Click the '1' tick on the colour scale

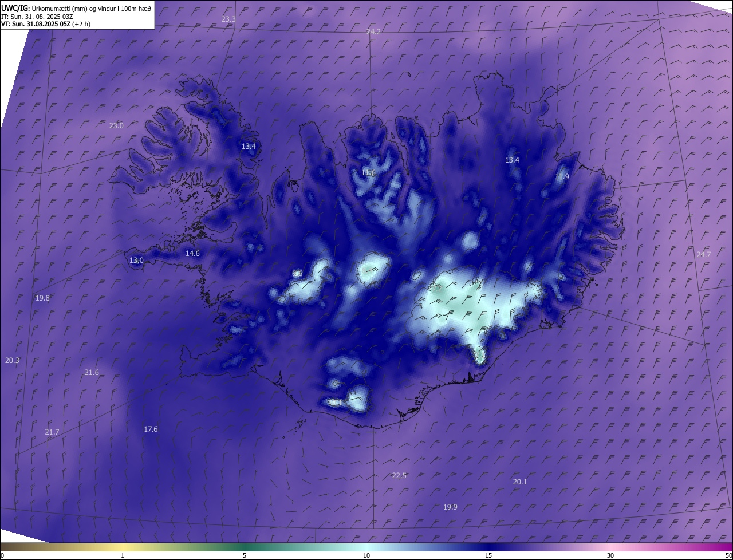[x=123, y=555]
